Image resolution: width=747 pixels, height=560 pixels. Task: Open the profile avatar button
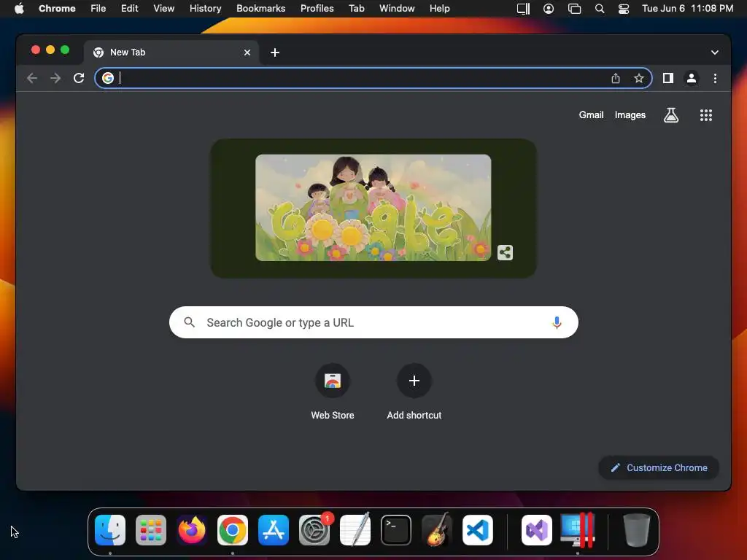tap(692, 78)
